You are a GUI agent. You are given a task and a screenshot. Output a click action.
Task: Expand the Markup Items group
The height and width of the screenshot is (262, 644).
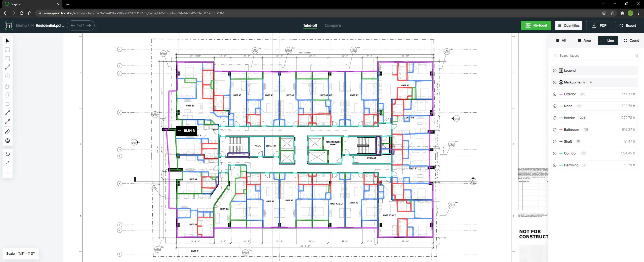[594, 82]
